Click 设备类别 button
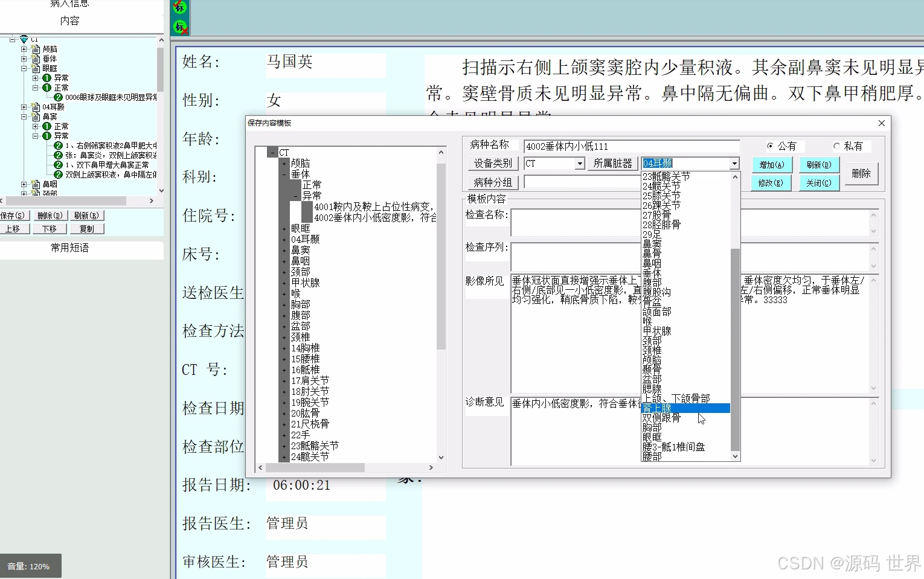924x579 pixels. point(493,164)
